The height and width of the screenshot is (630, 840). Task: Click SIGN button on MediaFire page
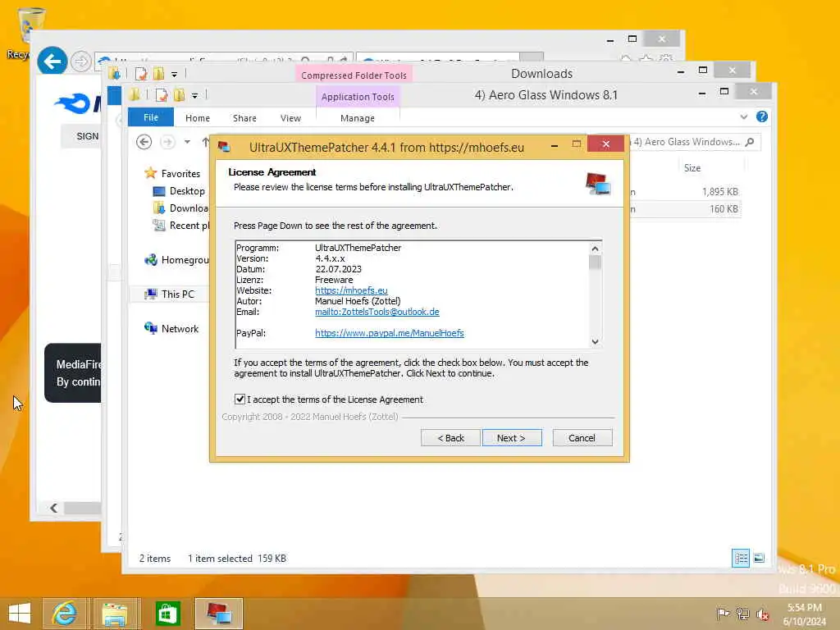point(83,136)
